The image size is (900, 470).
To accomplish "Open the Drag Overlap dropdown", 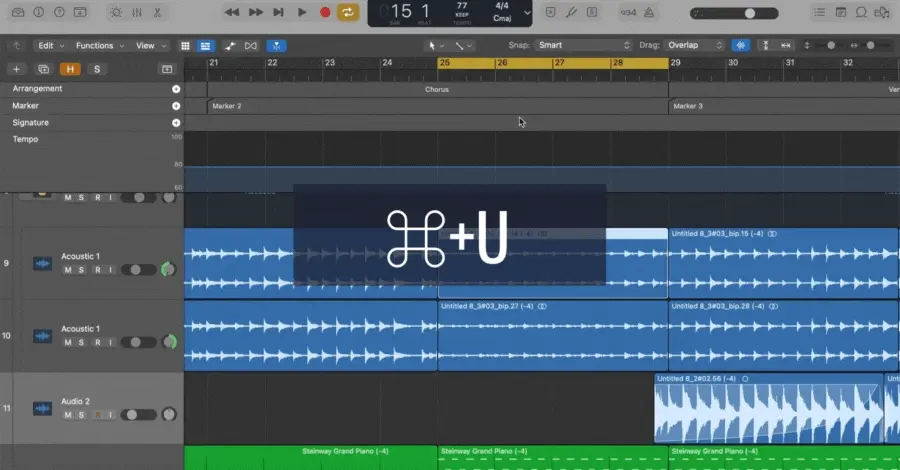I will click(x=694, y=45).
